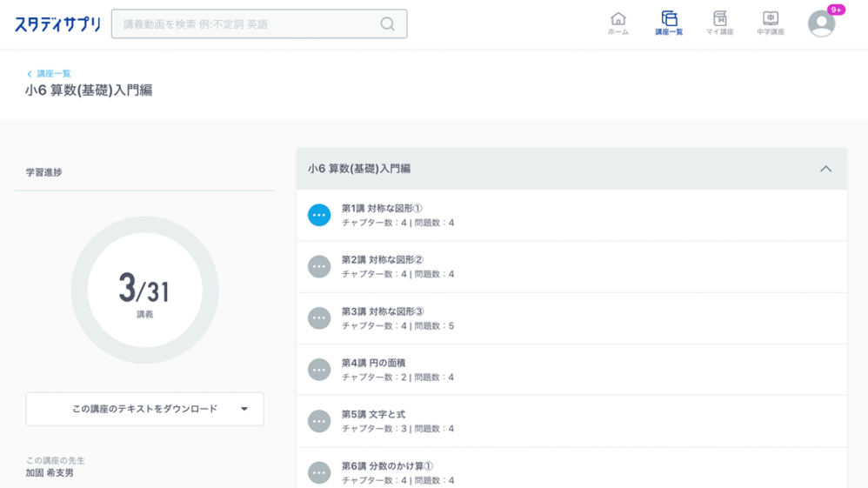Click gray status icon for 第2講

319,266
